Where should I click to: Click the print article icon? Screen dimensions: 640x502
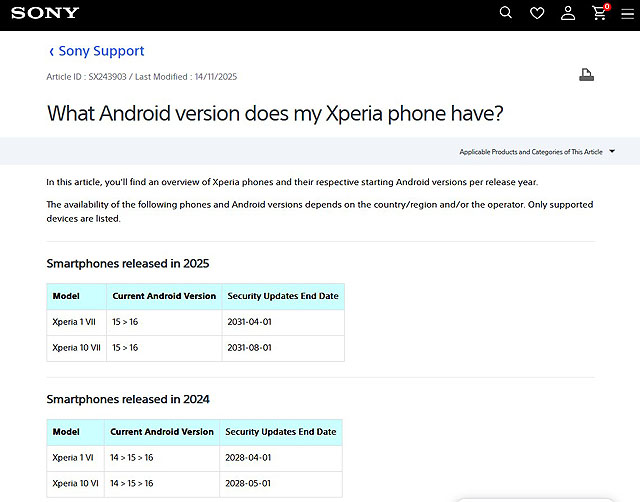point(587,75)
